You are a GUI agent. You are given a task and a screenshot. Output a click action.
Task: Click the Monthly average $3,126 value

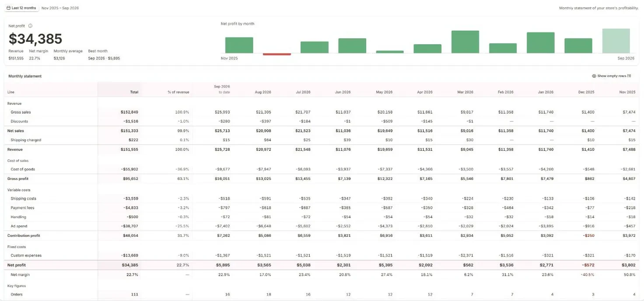click(59, 58)
